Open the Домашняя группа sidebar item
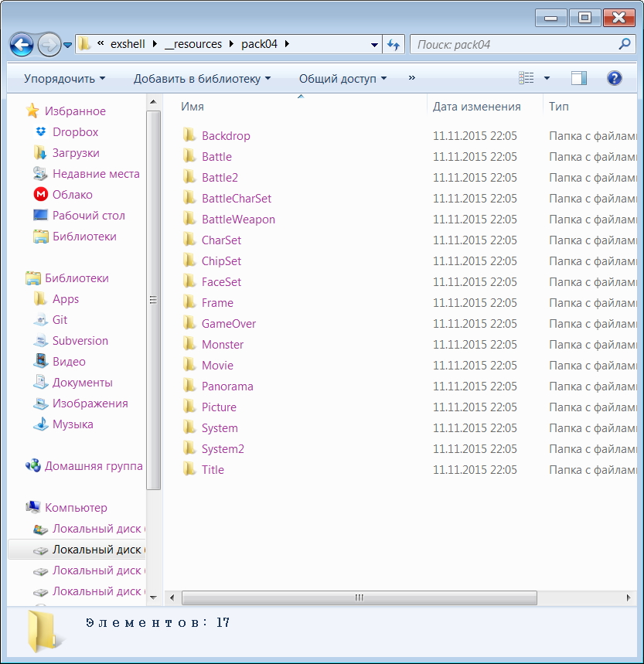 [x=93, y=466]
